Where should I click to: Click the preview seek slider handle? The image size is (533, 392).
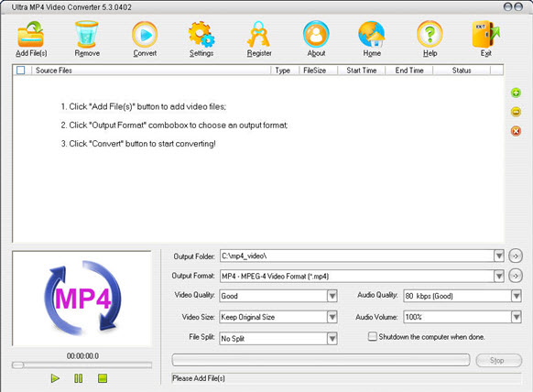click(17, 365)
